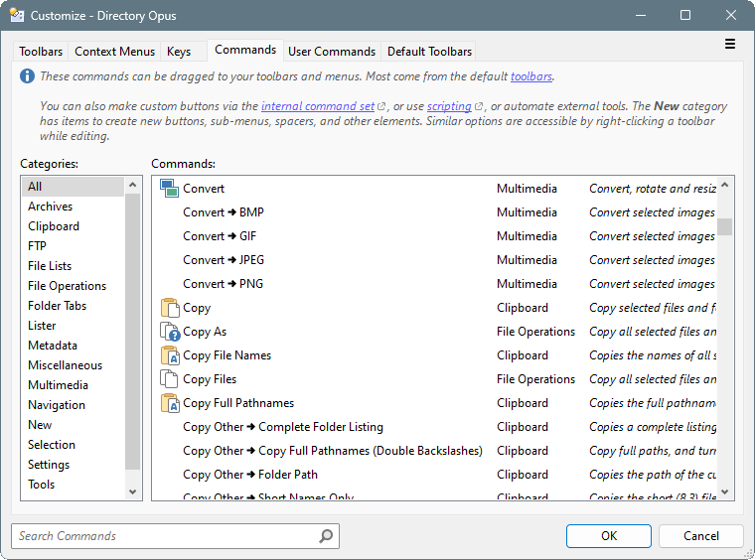Screen dimensions: 755x560
Task: Focus the Search Commands field
Action: 175,536
